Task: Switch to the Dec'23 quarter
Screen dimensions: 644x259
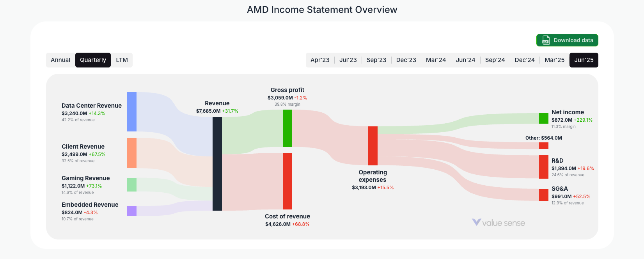Action: (x=406, y=60)
